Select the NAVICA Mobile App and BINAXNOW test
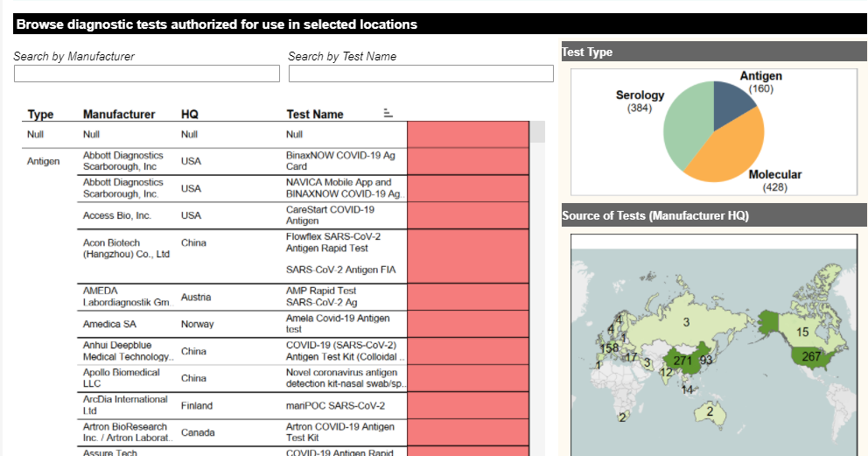Image resolution: width=868 pixels, height=456 pixels. coord(345,188)
